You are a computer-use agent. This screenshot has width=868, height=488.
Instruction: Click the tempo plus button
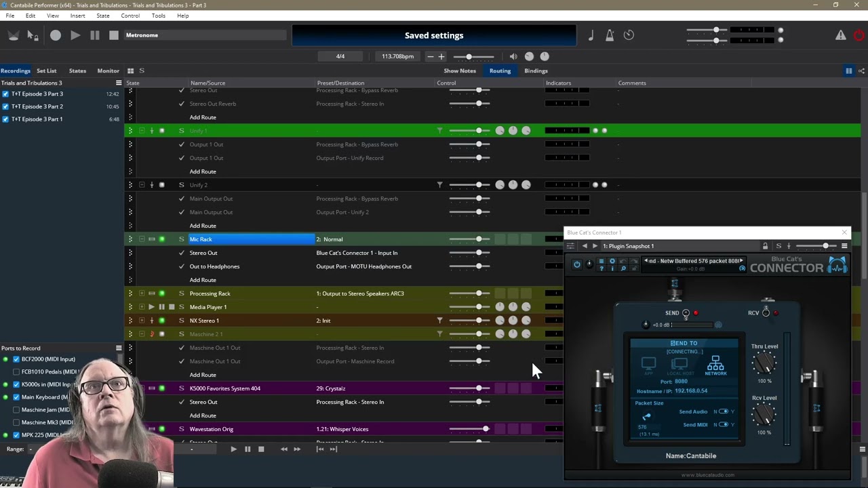point(441,56)
